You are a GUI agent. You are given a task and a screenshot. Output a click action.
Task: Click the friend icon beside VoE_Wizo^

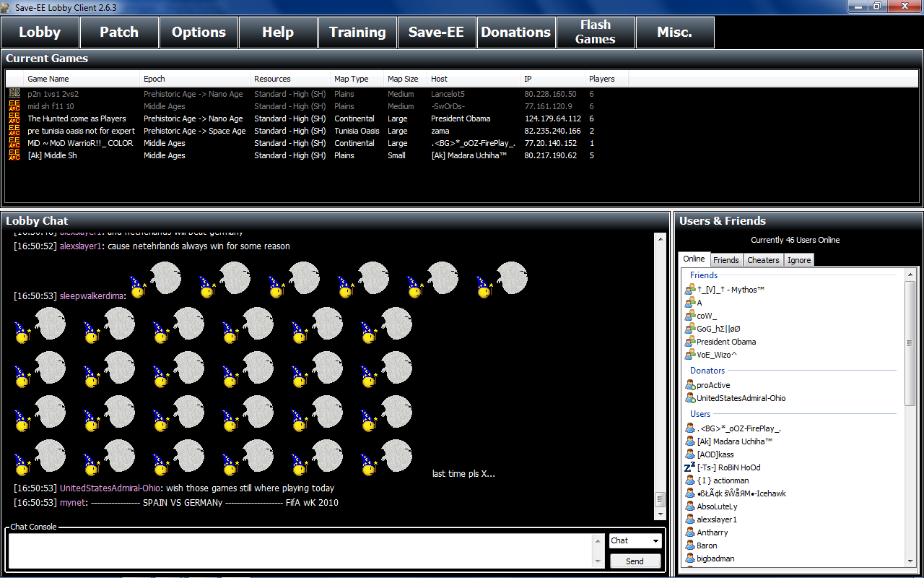[689, 355]
